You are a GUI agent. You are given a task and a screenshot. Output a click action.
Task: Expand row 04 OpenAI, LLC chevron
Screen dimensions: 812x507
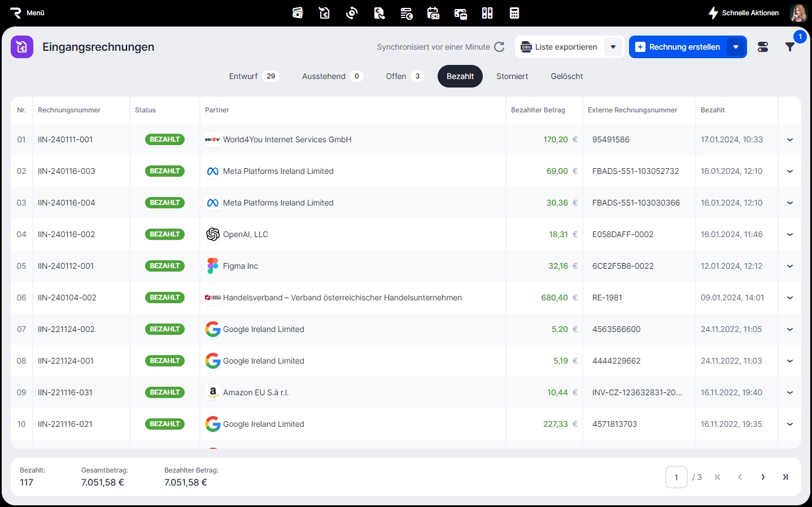pyautogui.click(x=790, y=234)
